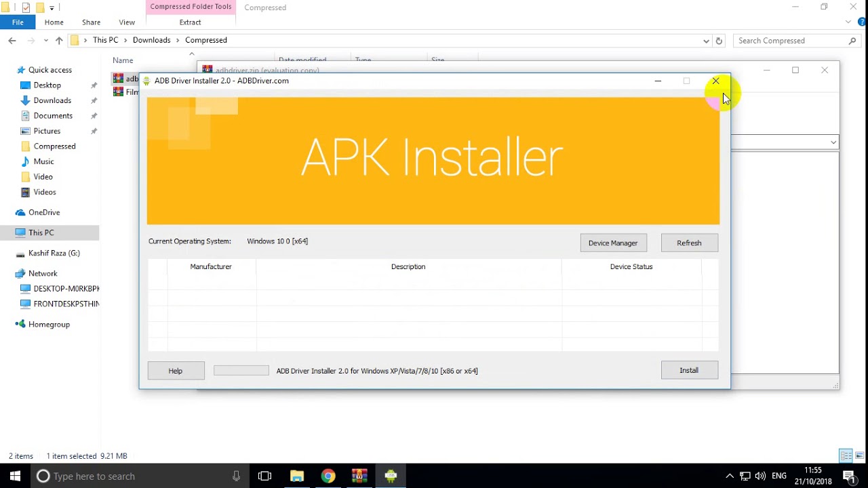Select Network in the navigation pane
The image size is (868, 488).
coord(43,273)
